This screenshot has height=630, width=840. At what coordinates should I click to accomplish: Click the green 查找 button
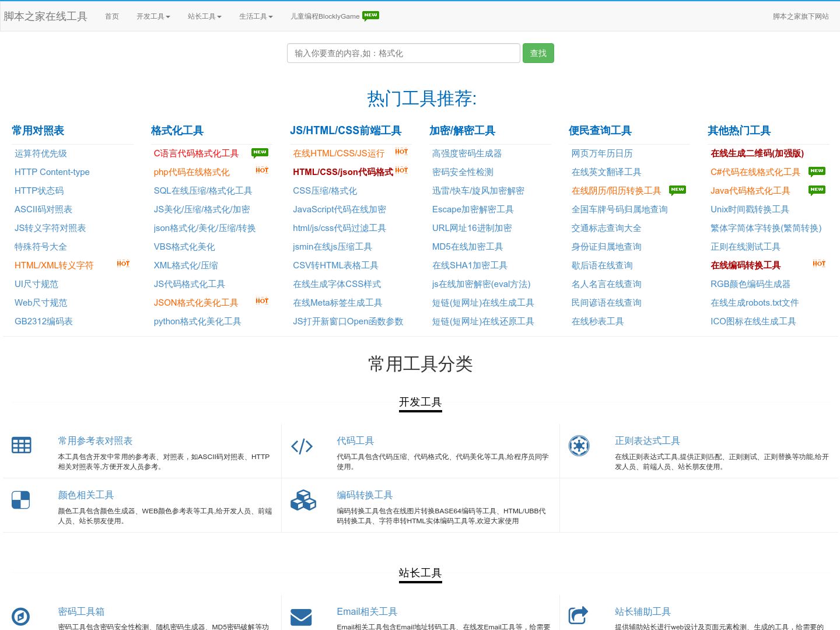538,53
